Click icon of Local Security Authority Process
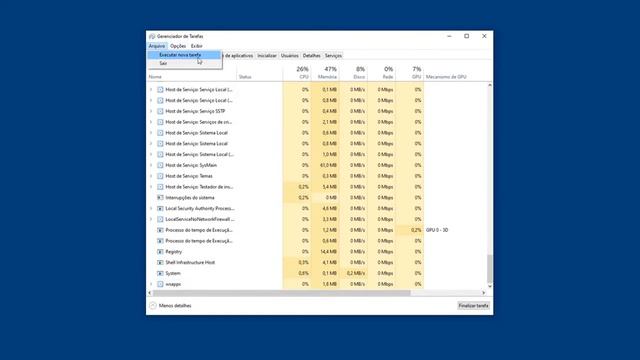The image size is (640, 360). [160, 209]
